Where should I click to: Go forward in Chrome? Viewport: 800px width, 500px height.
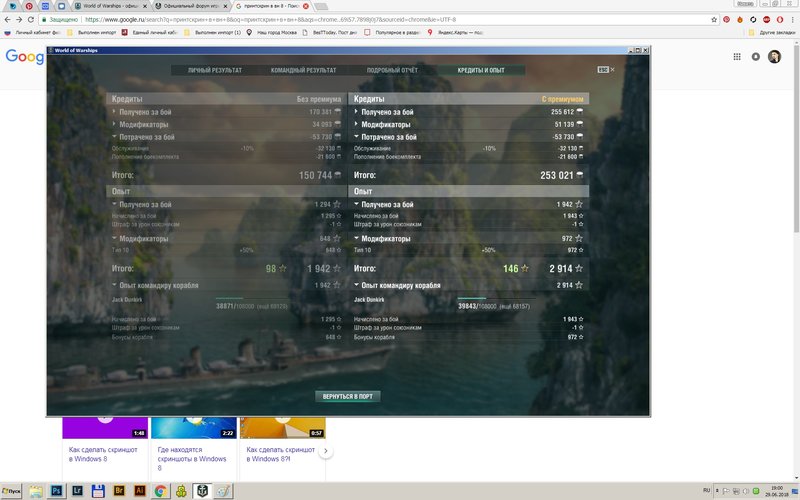[19, 19]
